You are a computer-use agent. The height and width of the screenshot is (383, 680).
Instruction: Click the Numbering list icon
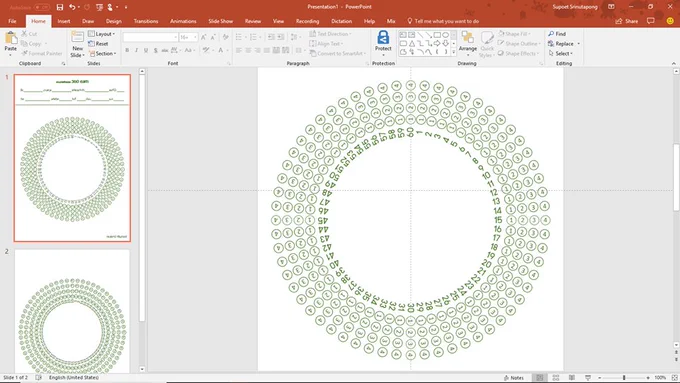click(253, 37)
